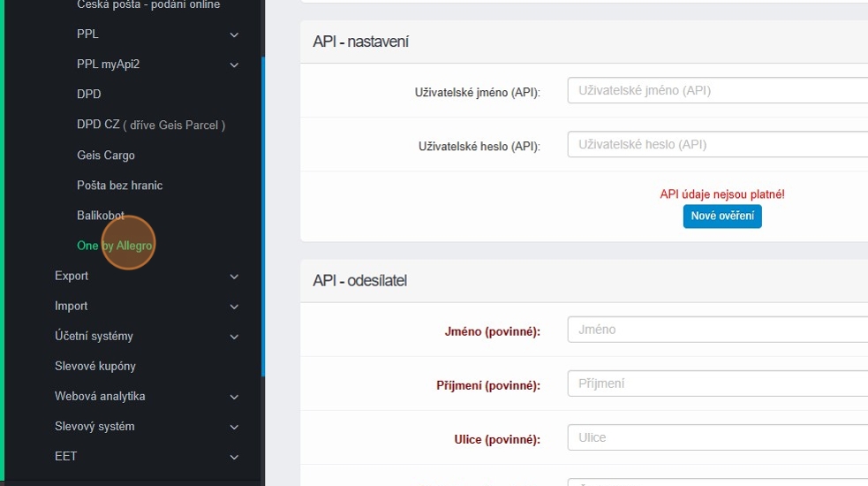Viewport: 868px width, 486px height.
Task: Click the Nové ověření button
Action: pos(721,216)
